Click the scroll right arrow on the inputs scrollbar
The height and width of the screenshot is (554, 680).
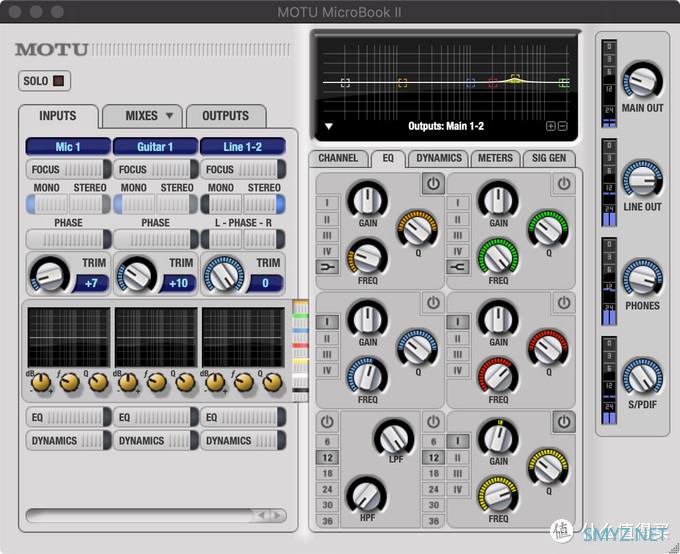pos(276,515)
